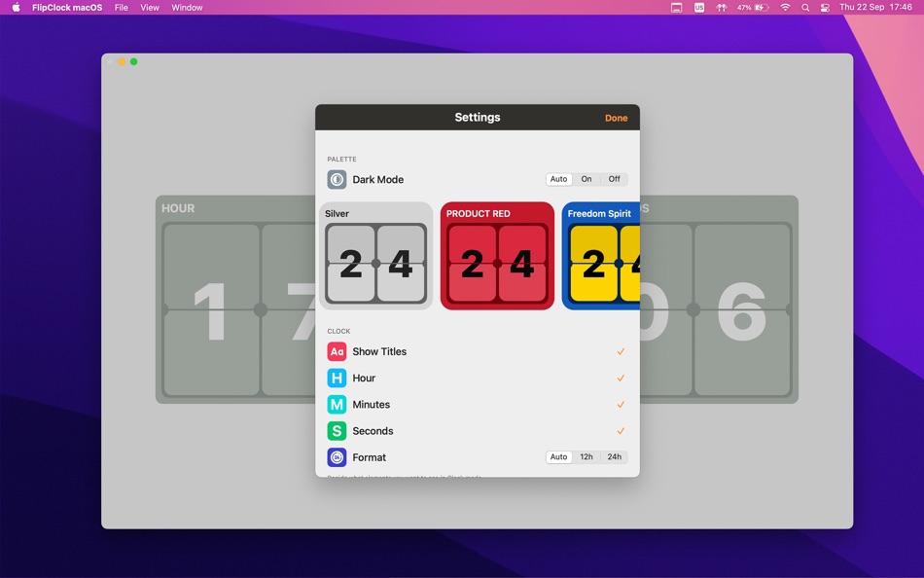Click the purple 24 Format icon

tap(337, 457)
